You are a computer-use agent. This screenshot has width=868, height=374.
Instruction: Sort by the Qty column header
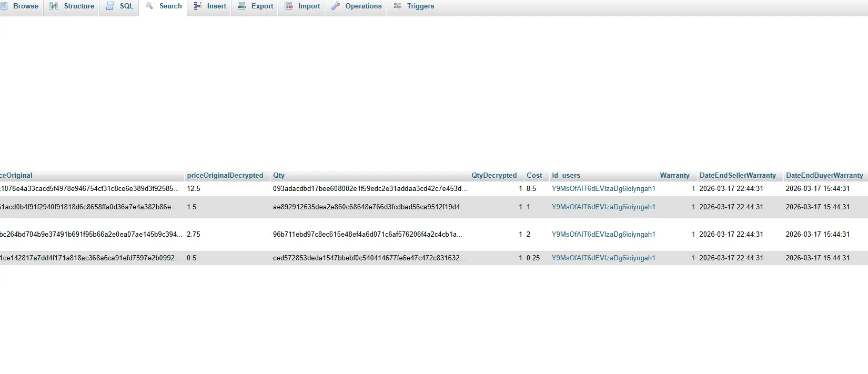coord(279,175)
